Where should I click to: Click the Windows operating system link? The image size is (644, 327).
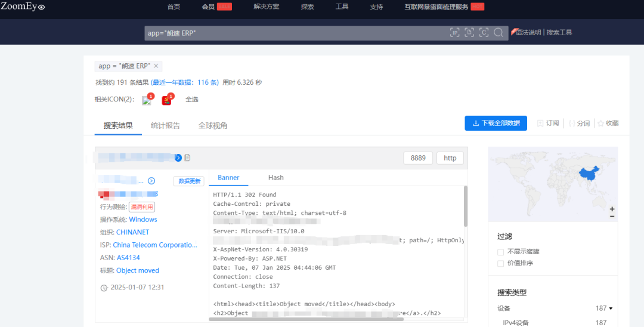[143, 220]
